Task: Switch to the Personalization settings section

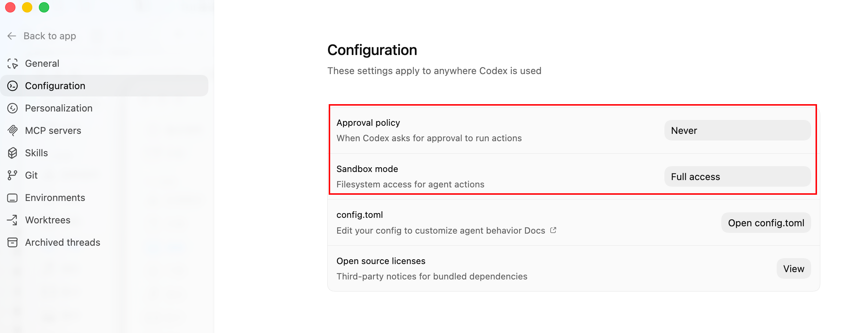Action: click(59, 108)
